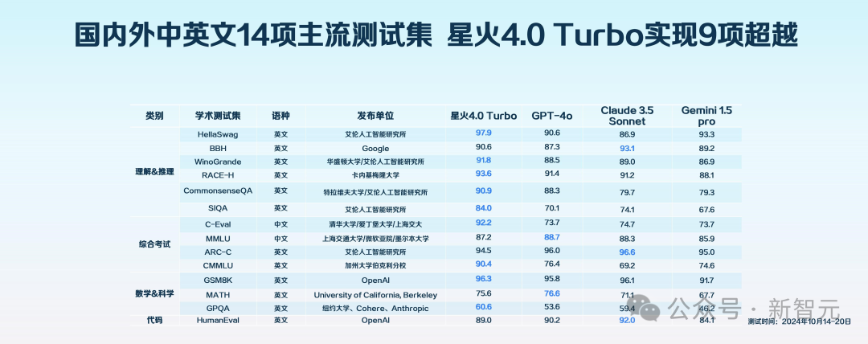The height and width of the screenshot is (344, 868).
Task: Select the 学术测试集 column header
Action: (218, 116)
